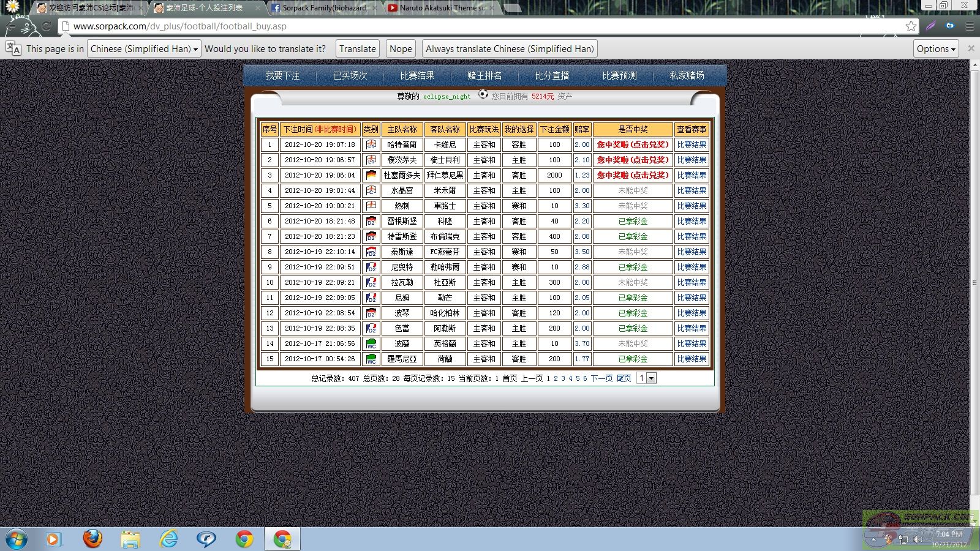Click the WC league icon in row 15

[371, 359]
